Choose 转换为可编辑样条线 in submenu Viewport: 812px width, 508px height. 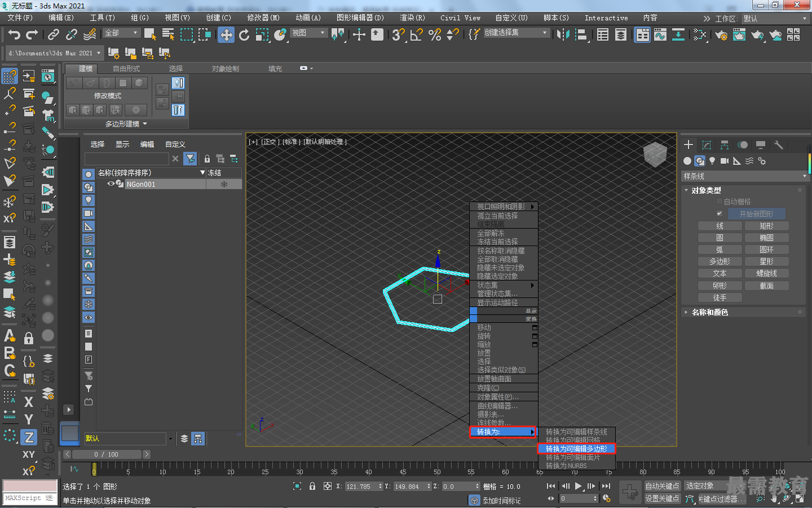576,432
